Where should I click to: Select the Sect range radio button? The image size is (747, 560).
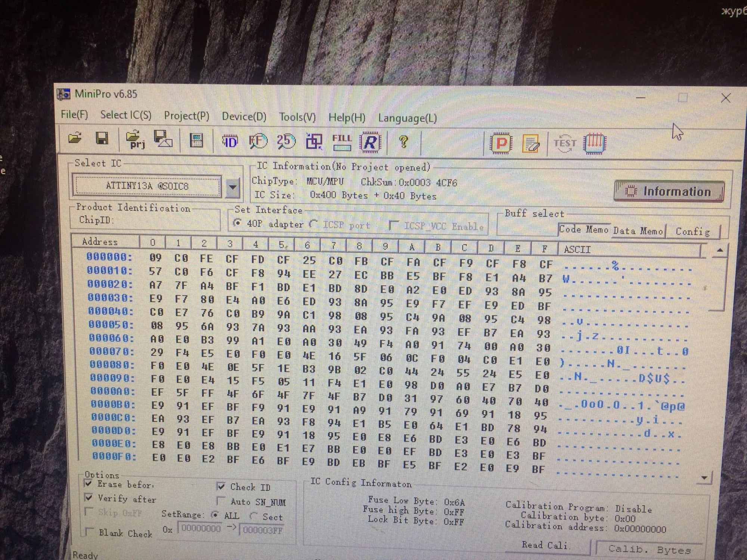point(254,516)
